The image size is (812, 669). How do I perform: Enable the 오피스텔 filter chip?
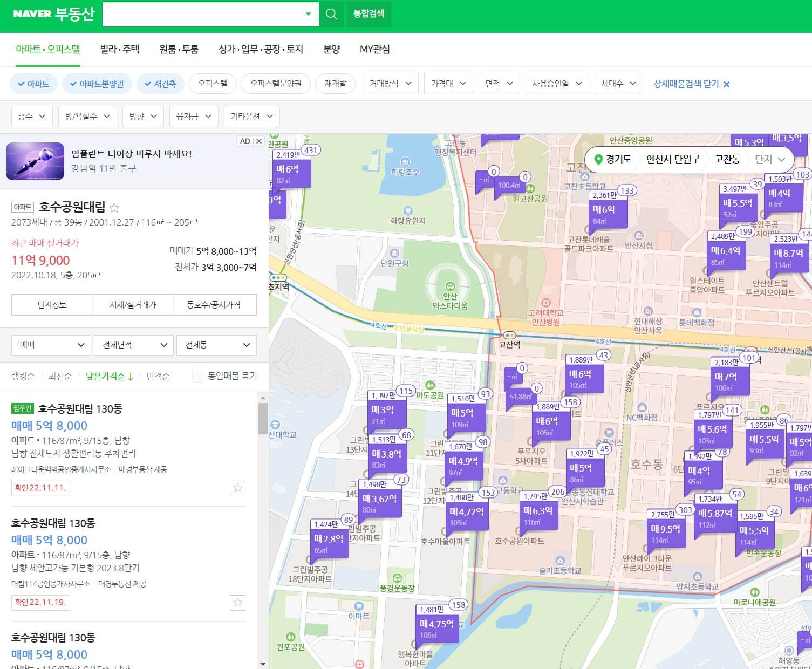[213, 84]
